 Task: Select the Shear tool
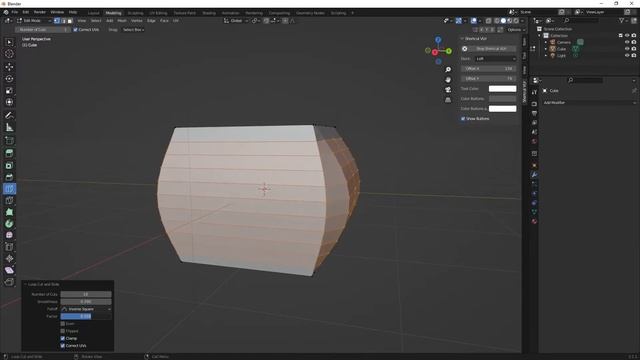coord(9,270)
